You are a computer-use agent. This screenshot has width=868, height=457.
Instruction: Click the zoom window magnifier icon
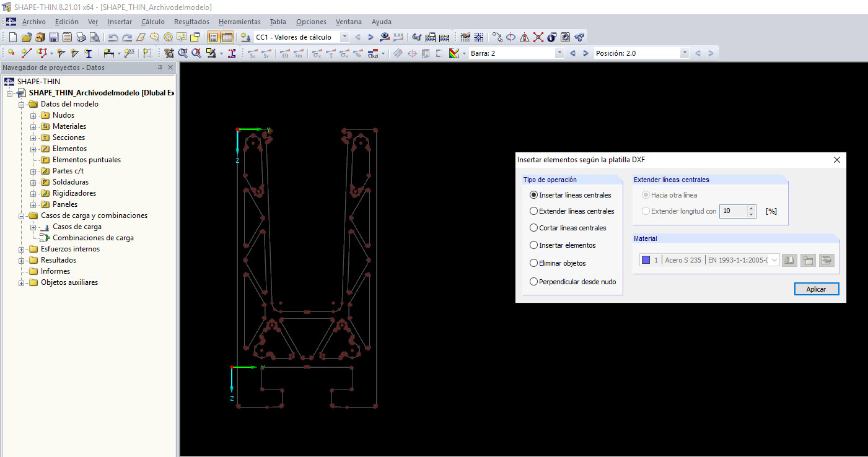[x=183, y=53]
